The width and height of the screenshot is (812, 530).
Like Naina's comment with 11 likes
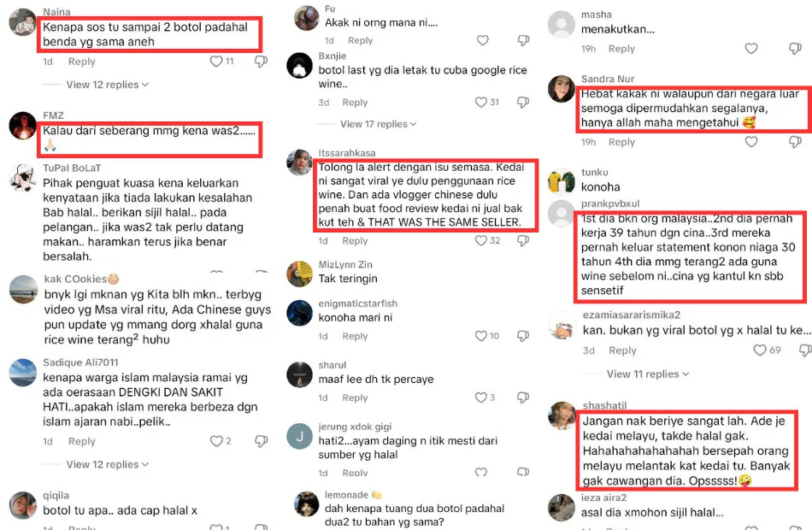point(216,62)
